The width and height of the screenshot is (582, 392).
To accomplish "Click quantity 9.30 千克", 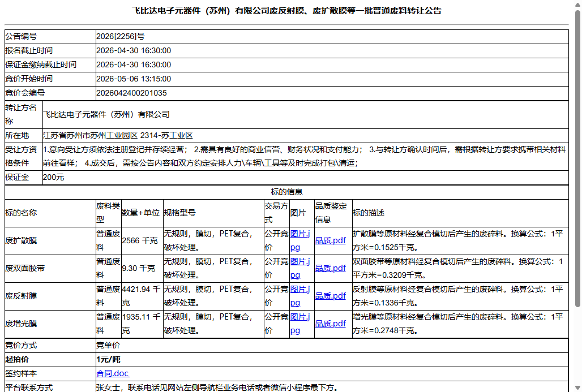I will (139, 268).
